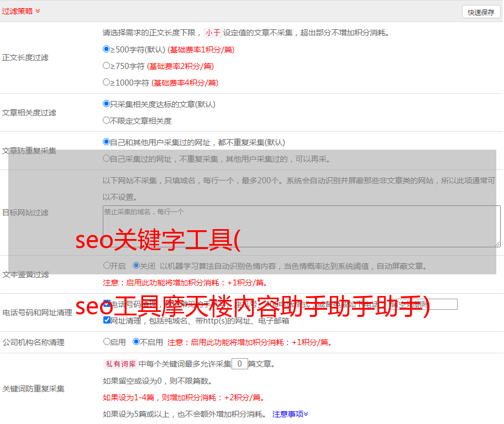Select 关闭 for 文本鉴黄过滤
Screen dimensions: 504x424
[136, 266]
